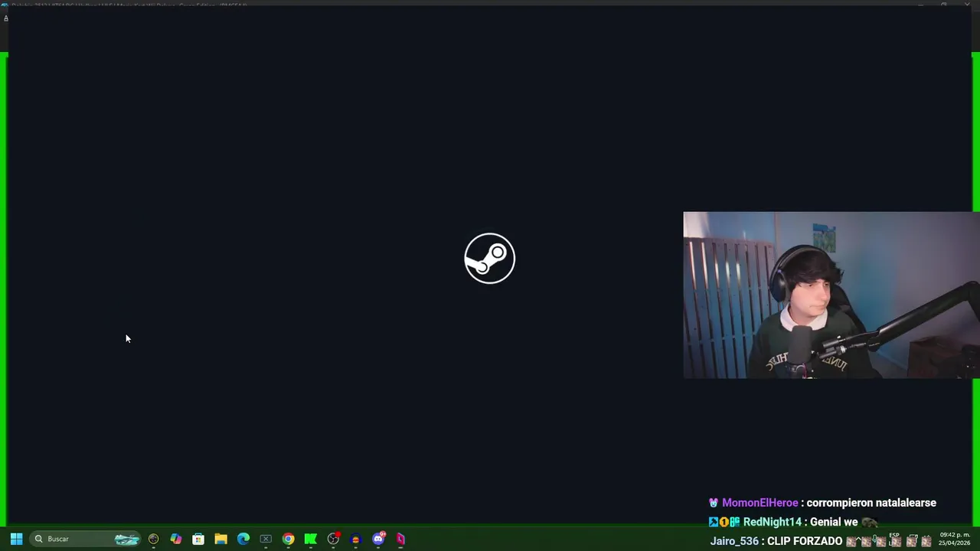
Task: Launch Microsoft Edge from the taskbar
Action: click(243, 539)
